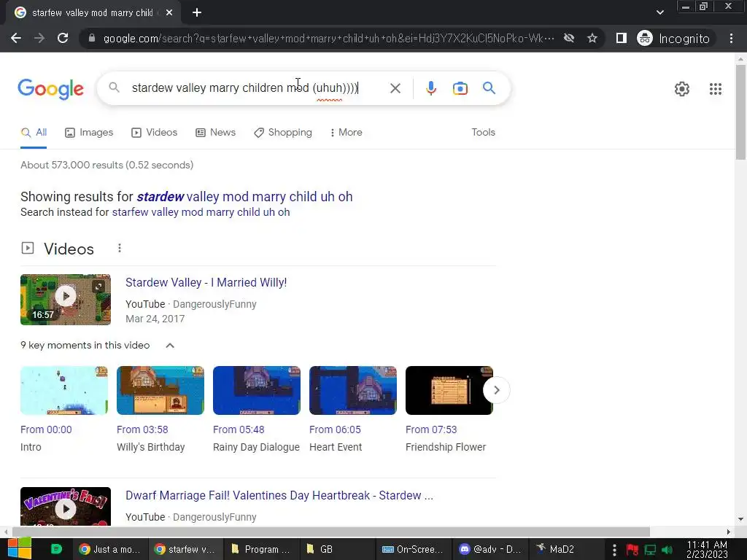The image size is (747, 560).
Task: Search by image with camera icon
Action: tap(460, 88)
